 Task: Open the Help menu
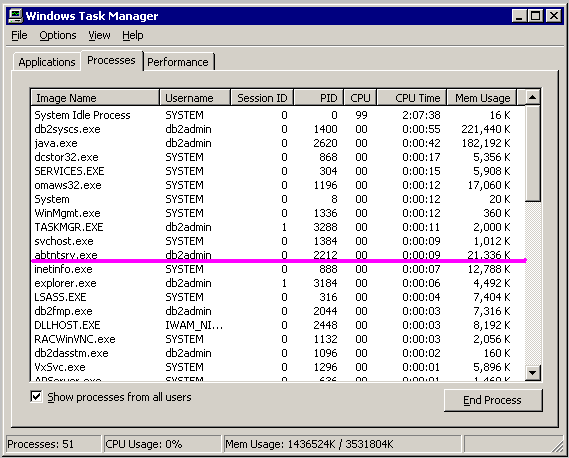tap(132, 35)
